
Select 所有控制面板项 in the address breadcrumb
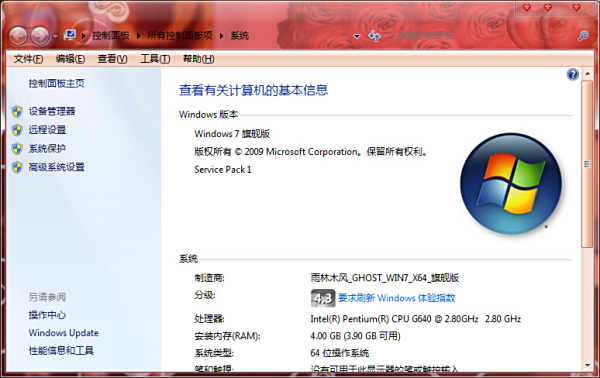pos(180,36)
